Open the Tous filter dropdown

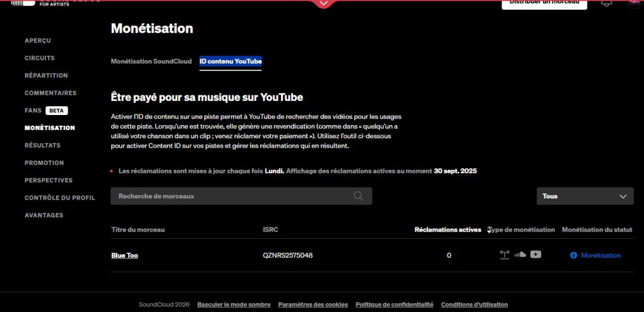point(585,196)
